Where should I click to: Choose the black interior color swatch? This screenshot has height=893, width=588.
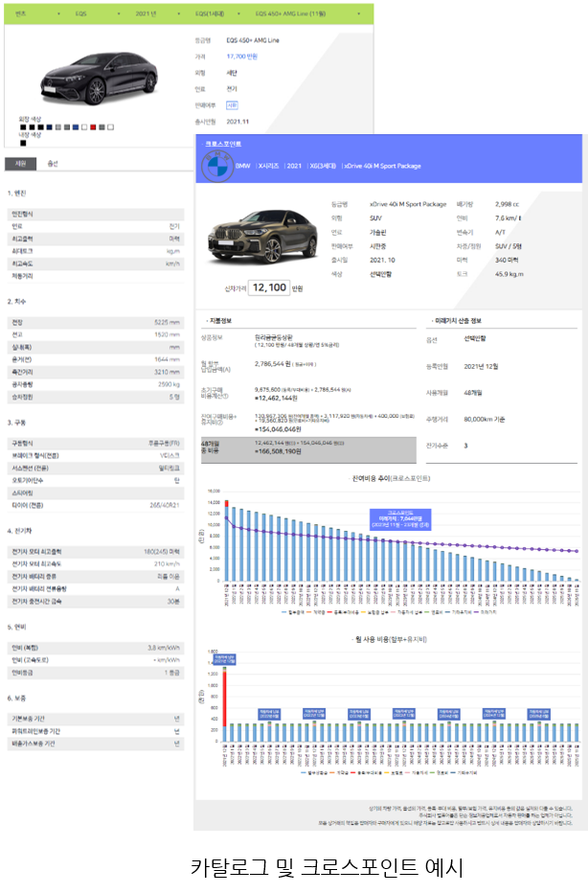[x=22, y=143]
